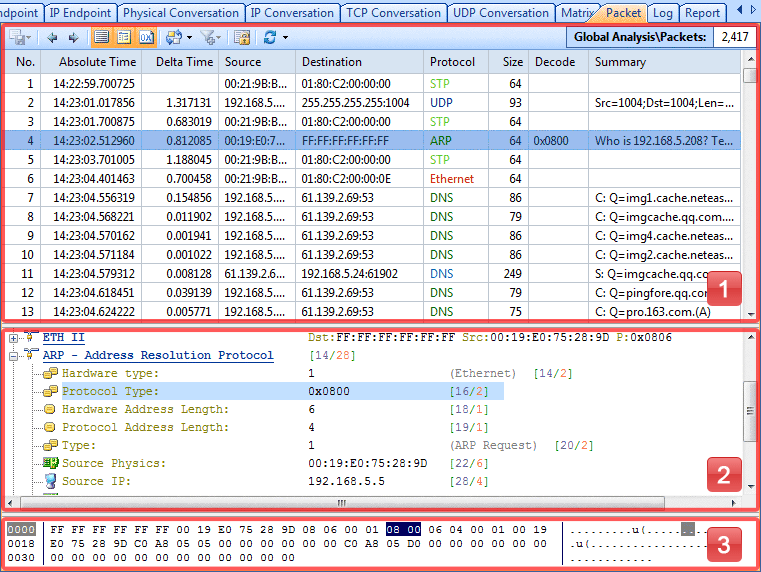Click the hex offset 0018 row

coord(21,543)
